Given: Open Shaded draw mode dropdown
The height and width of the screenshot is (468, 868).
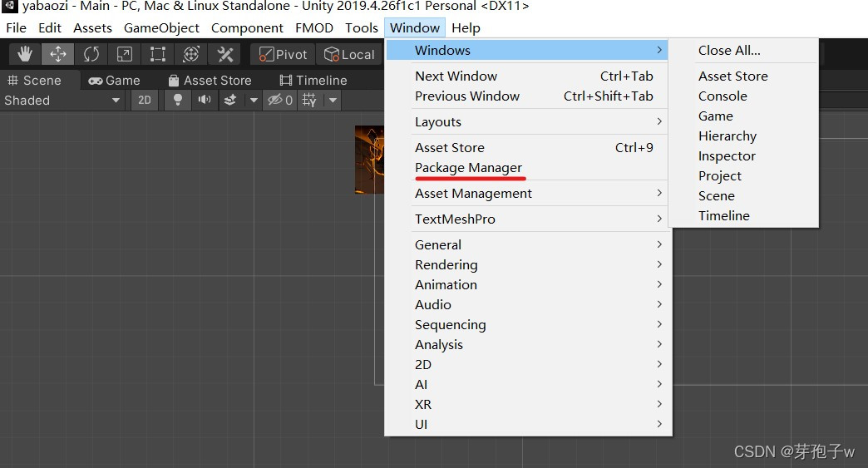Looking at the screenshot, I should pos(62,100).
